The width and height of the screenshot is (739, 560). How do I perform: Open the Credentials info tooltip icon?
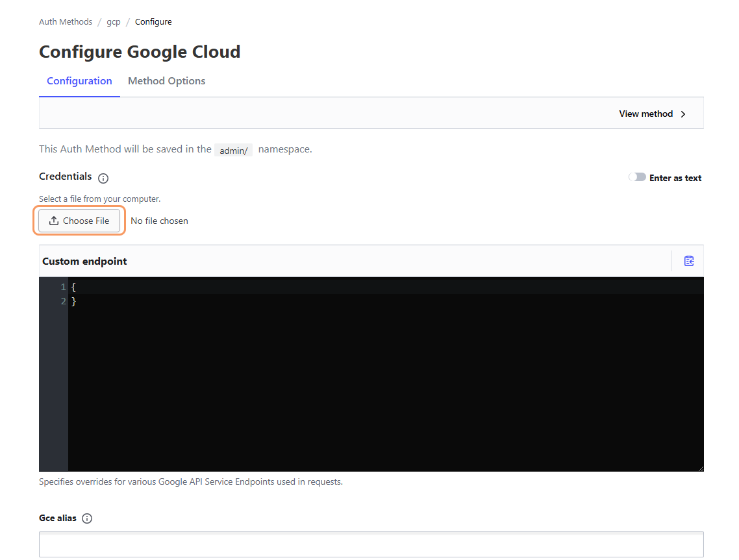(103, 178)
